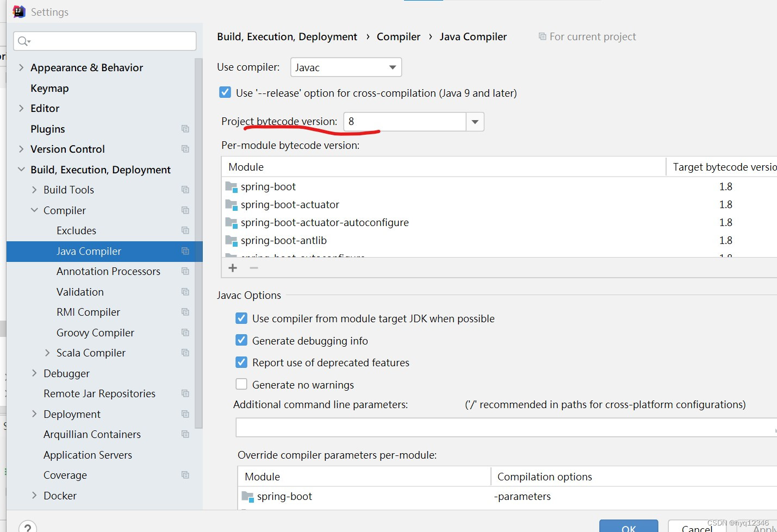Disable 'Report use of deprecated features'

[241, 362]
